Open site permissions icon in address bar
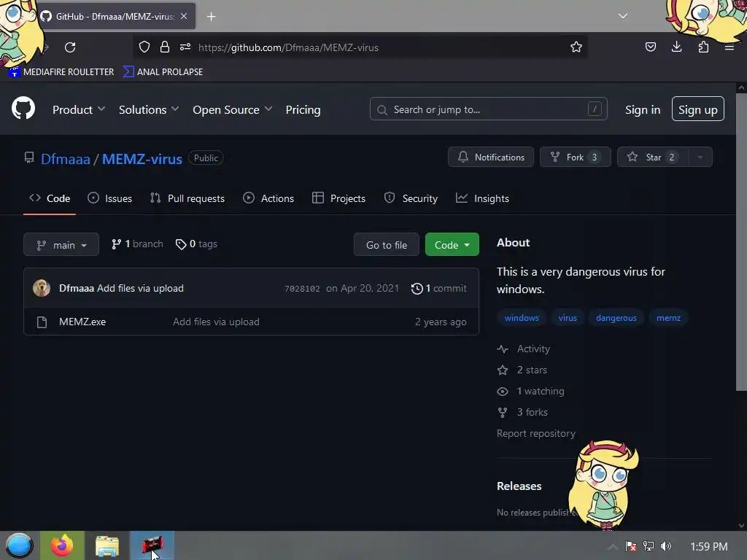This screenshot has height=560, width=747. point(185,47)
